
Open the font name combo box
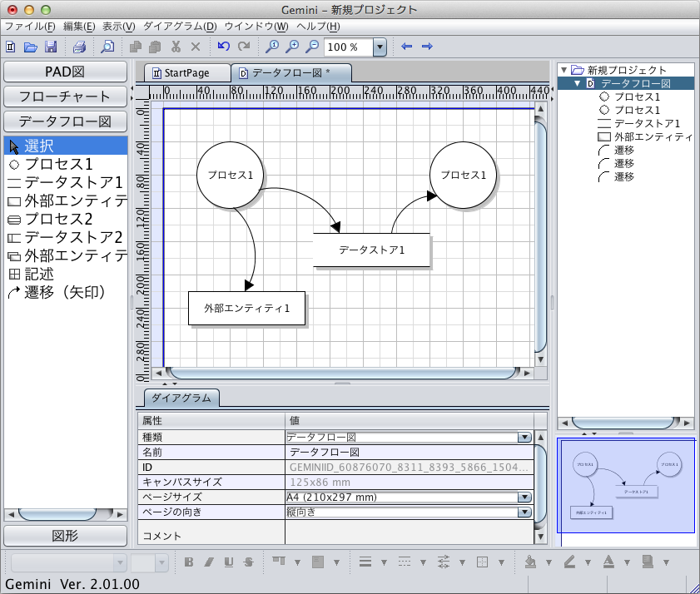click(x=68, y=562)
